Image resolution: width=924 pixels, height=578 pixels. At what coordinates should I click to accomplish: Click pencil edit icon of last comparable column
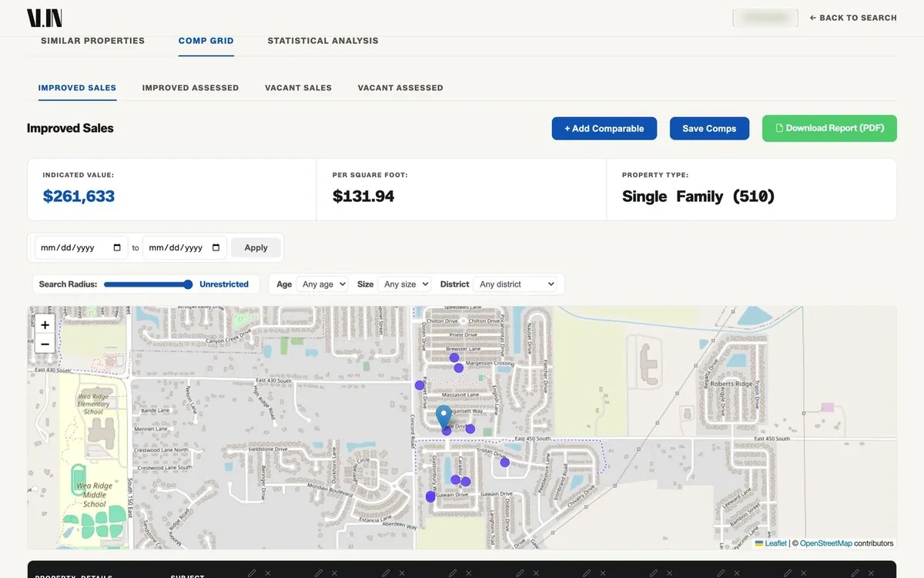(x=856, y=573)
